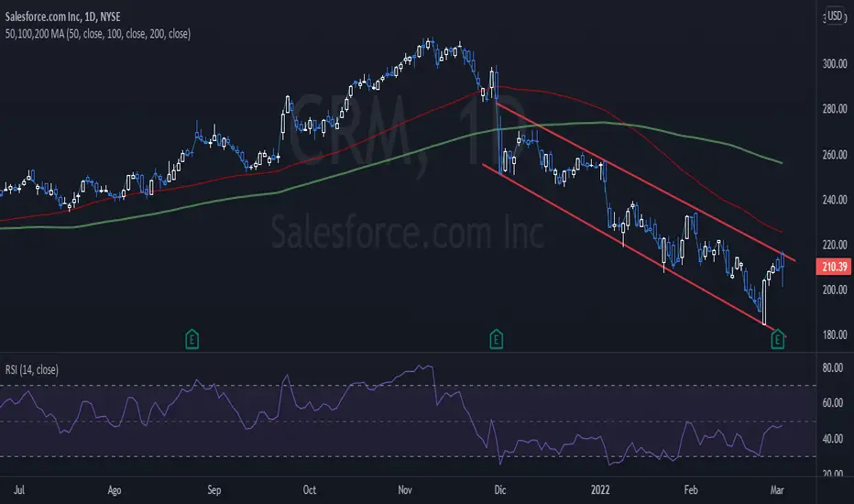The height and width of the screenshot is (504, 854).
Task: Click the 180.00 price axis label
Action: pyautogui.click(x=835, y=335)
